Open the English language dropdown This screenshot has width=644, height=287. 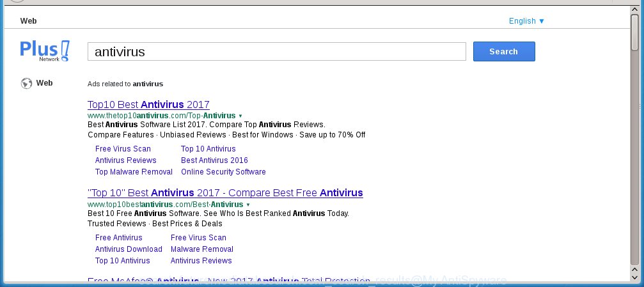[x=526, y=21]
